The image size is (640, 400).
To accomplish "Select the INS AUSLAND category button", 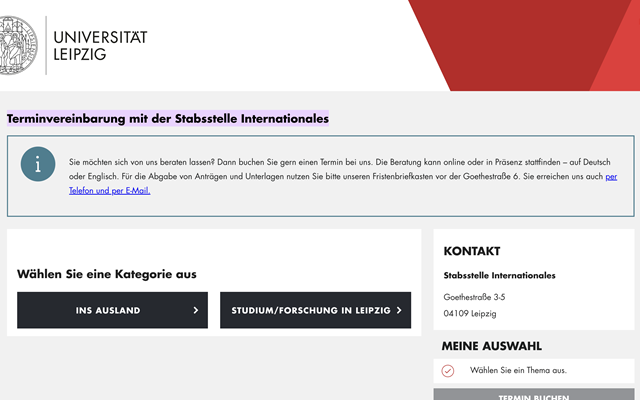I will click(x=112, y=310).
